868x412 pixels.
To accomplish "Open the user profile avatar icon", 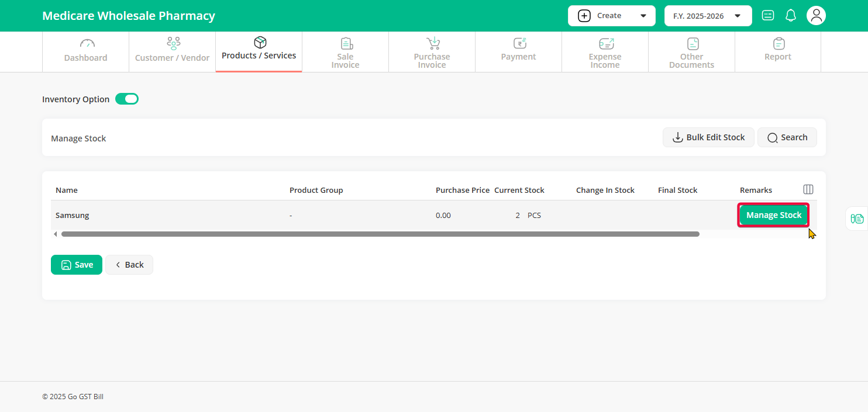I will click(x=816, y=16).
